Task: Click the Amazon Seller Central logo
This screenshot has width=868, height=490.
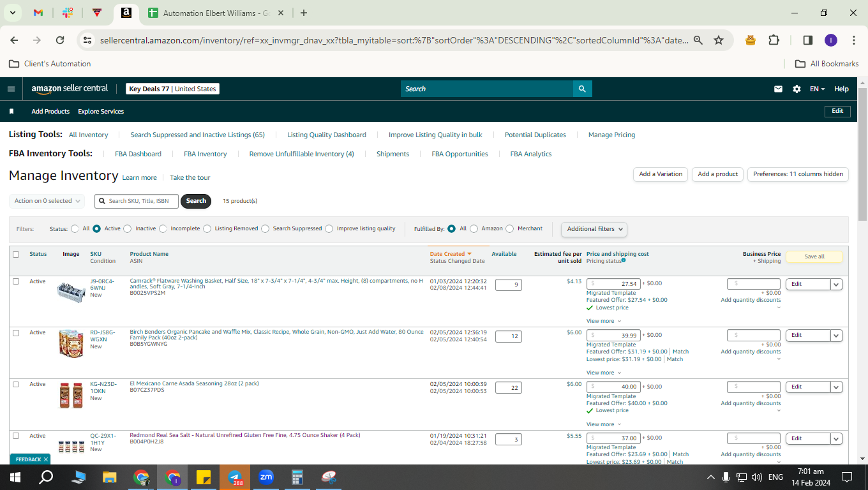Action: coord(70,89)
